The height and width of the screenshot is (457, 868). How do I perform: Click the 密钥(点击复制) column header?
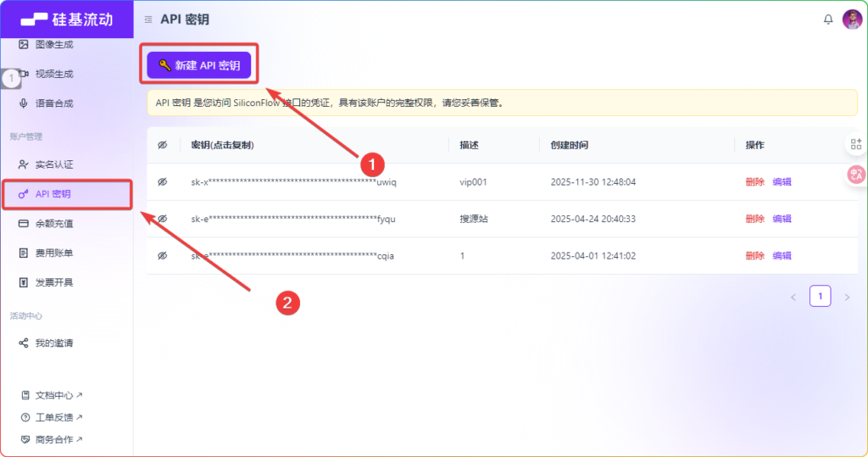(x=223, y=145)
